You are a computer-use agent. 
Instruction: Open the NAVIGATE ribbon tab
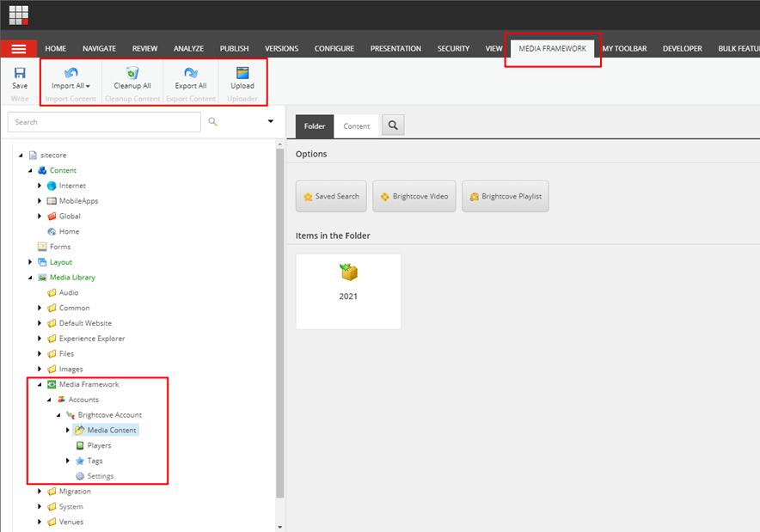click(99, 49)
